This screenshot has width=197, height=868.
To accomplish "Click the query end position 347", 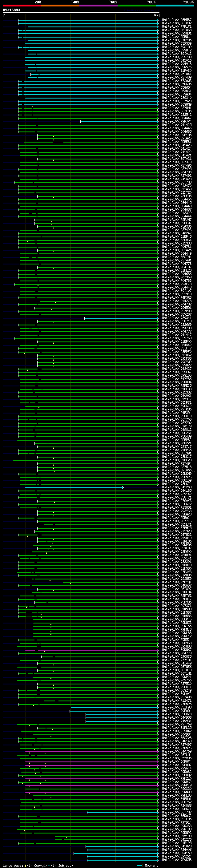I will tap(155, 15).
